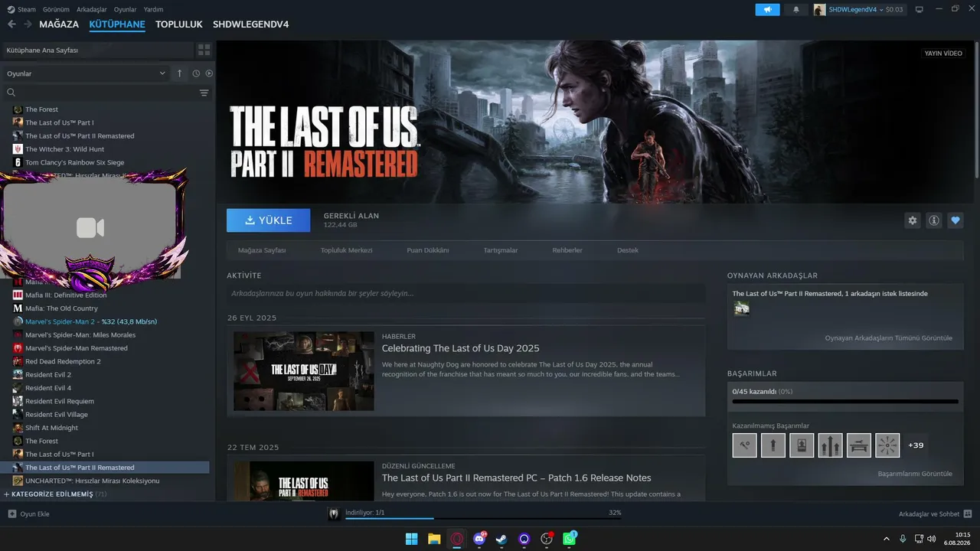Open the notifications bell
Screen dimensions: 980x551
tap(796, 9)
